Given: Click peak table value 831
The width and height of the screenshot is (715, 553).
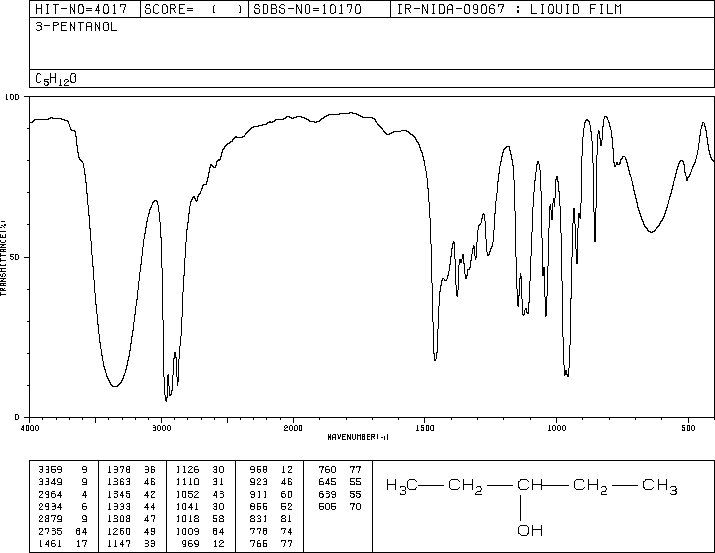Looking at the screenshot, I should pyautogui.click(x=258, y=519).
